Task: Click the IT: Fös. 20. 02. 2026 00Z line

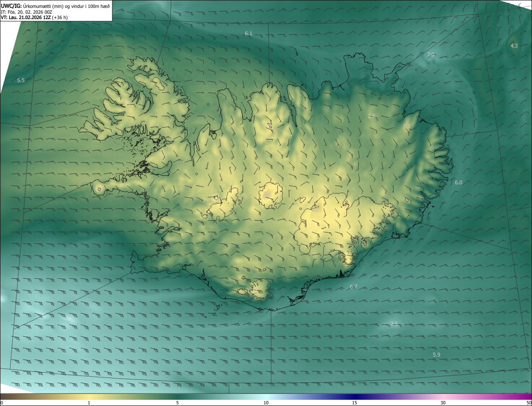Action: pos(27,12)
